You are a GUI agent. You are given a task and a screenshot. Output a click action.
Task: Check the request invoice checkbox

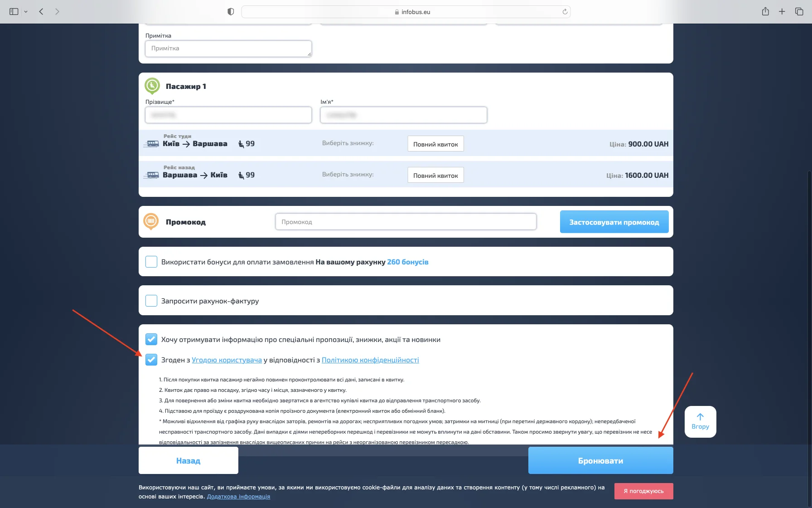click(151, 301)
